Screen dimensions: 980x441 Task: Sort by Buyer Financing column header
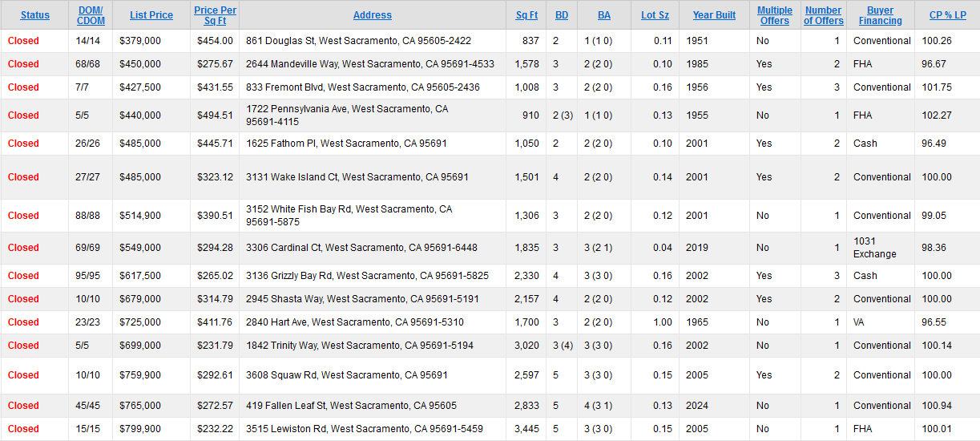pyautogui.click(x=881, y=15)
